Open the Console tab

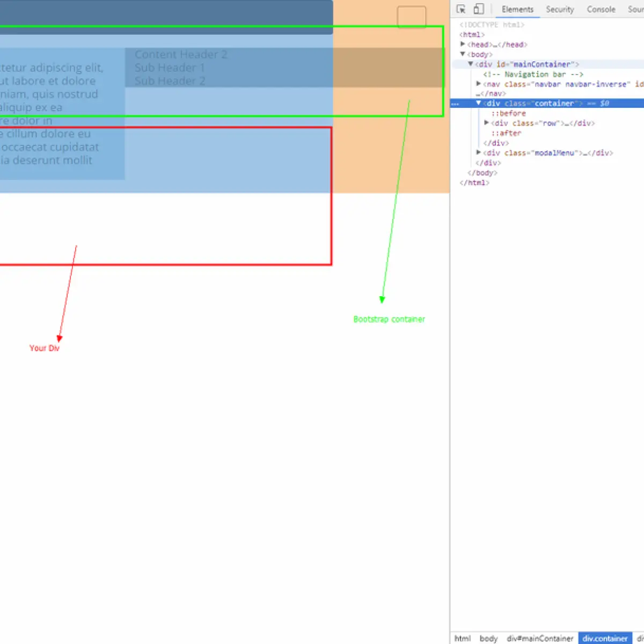(601, 9)
